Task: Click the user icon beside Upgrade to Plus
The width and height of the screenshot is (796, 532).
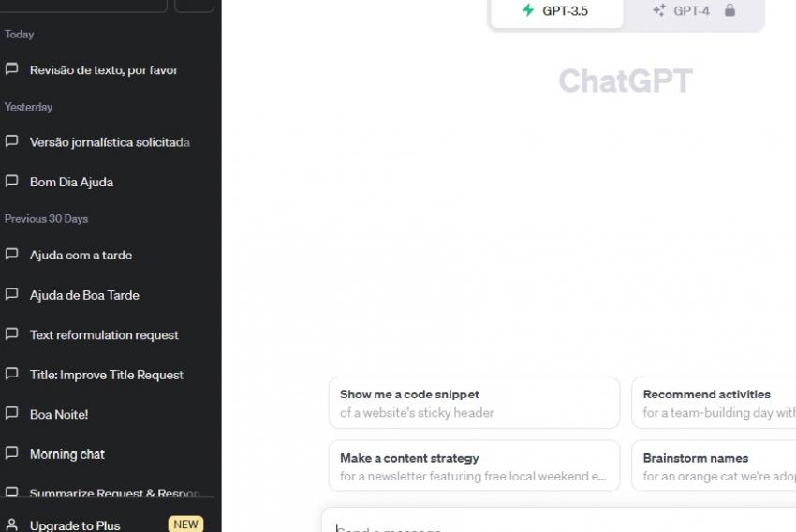Action: point(12,525)
